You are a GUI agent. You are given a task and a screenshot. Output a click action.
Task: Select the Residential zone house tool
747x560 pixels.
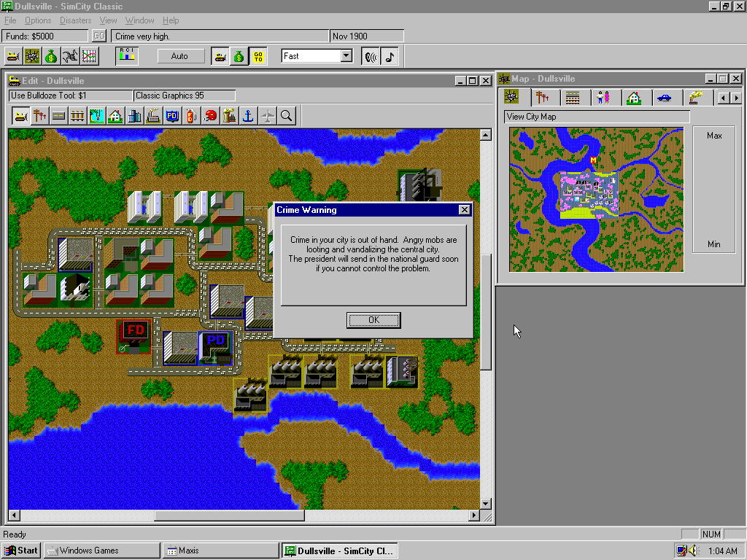coord(115,116)
